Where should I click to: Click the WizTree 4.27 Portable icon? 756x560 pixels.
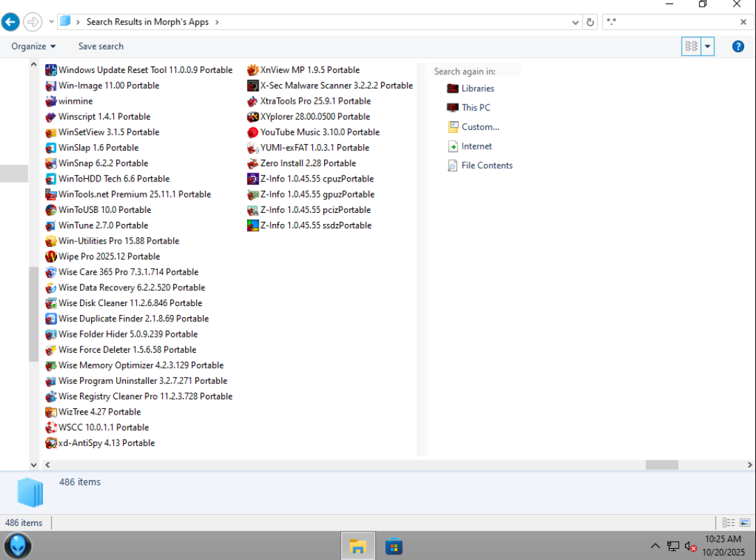(x=51, y=412)
